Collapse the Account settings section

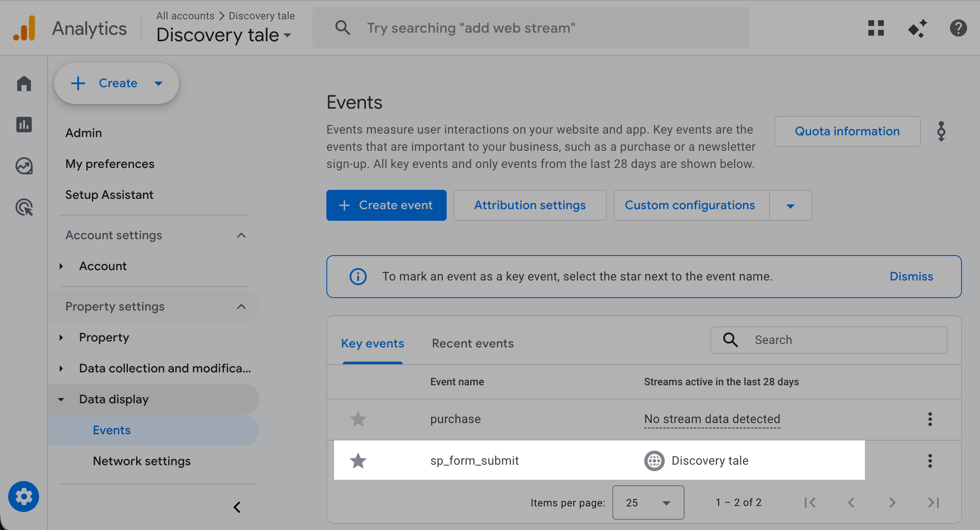coord(241,235)
